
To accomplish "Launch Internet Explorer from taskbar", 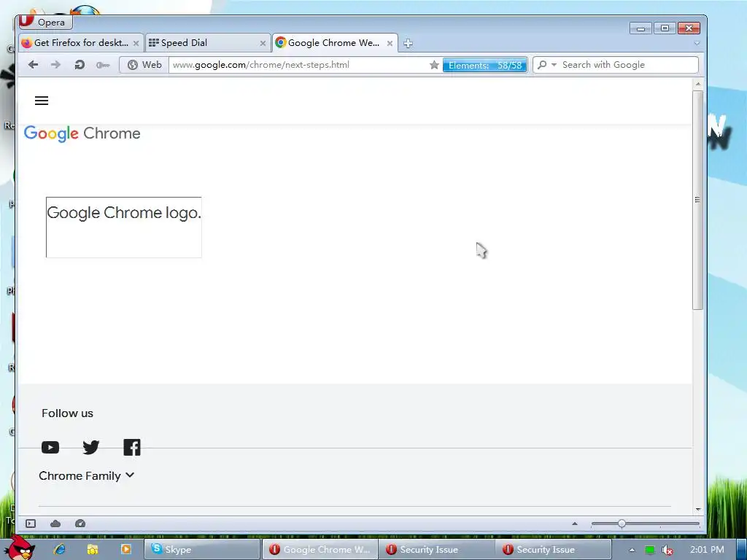I will (x=60, y=550).
